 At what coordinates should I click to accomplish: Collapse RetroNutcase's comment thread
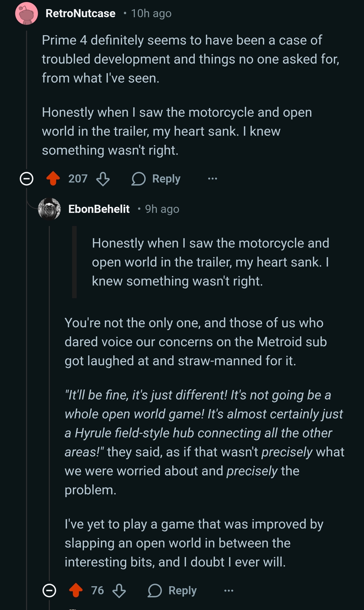coord(27,179)
